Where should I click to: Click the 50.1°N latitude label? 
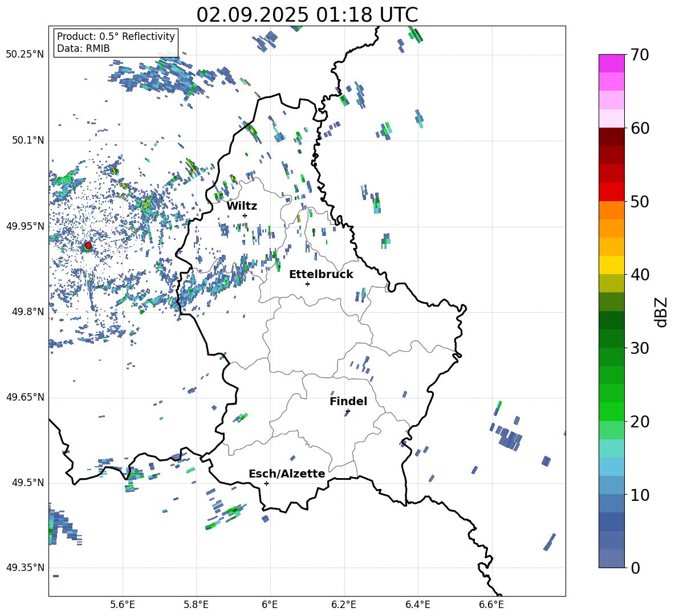(28, 141)
